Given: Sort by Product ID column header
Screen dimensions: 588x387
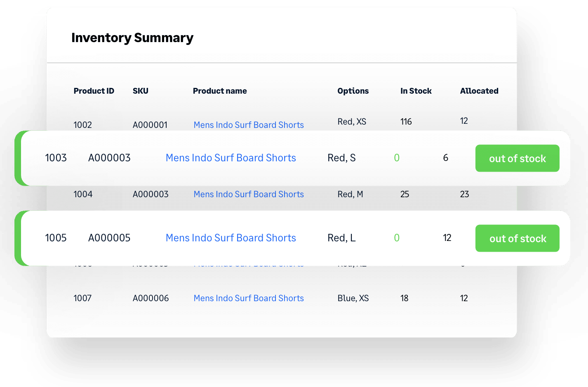Looking at the screenshot, I should pos(94,91).
